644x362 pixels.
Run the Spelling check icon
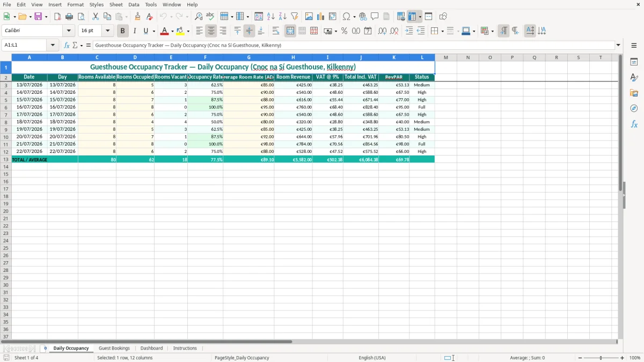point(210,17)
